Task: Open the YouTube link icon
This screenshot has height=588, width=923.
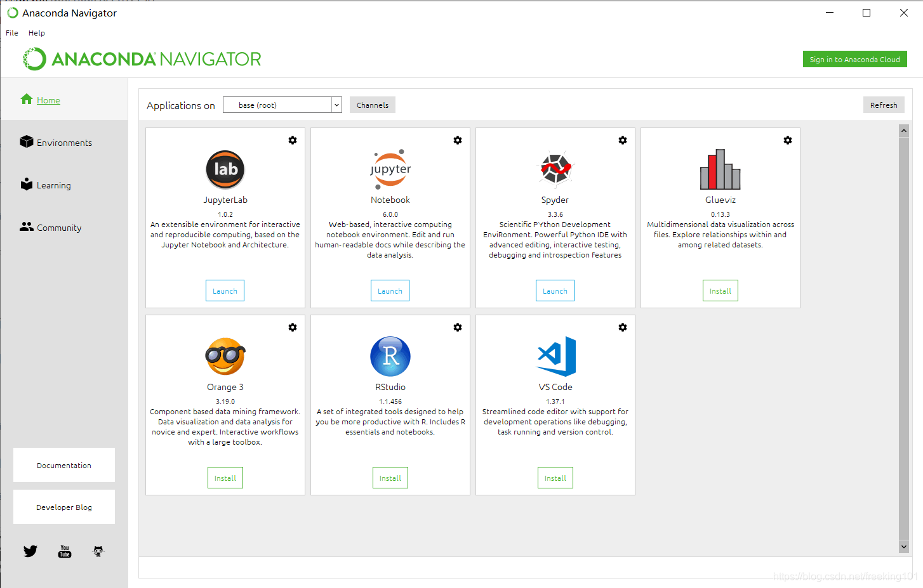Action: (65, 551)
